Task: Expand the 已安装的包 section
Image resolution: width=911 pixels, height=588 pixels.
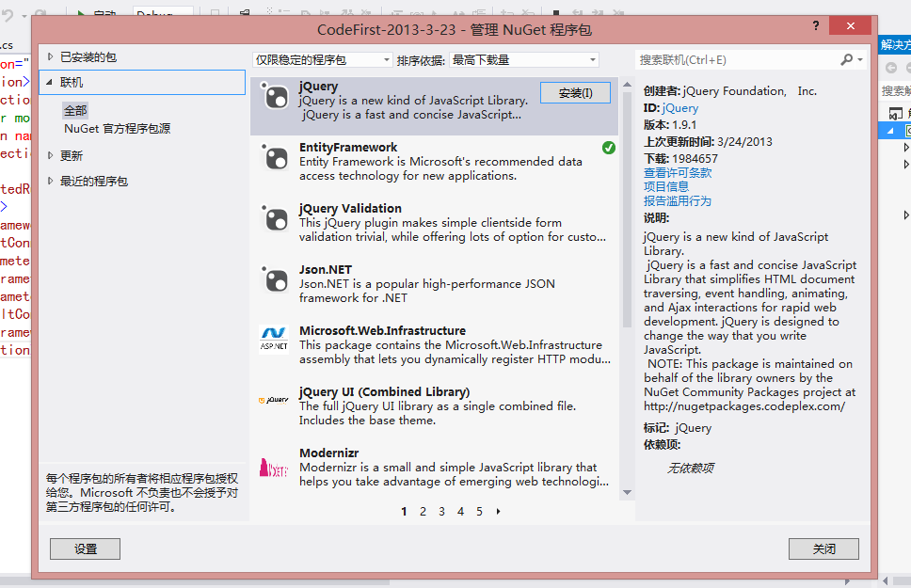Action: 51,57
